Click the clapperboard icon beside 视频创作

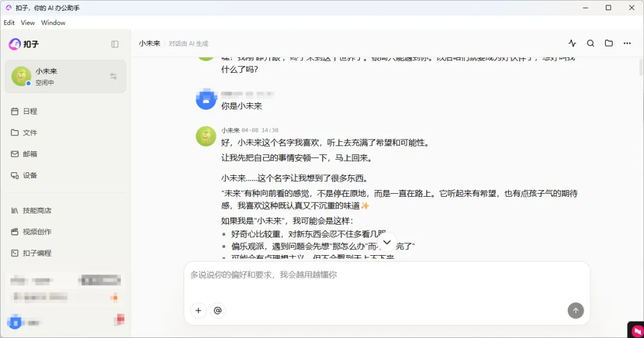tap(15, 232)
